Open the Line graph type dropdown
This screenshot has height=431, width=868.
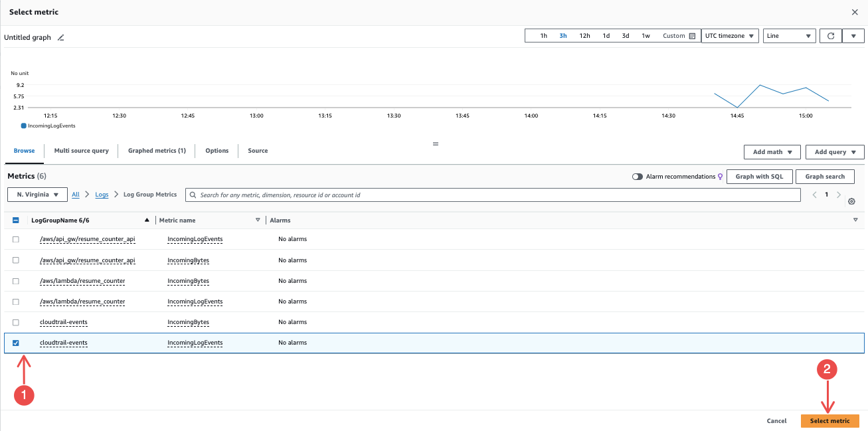tap(789, 35)
